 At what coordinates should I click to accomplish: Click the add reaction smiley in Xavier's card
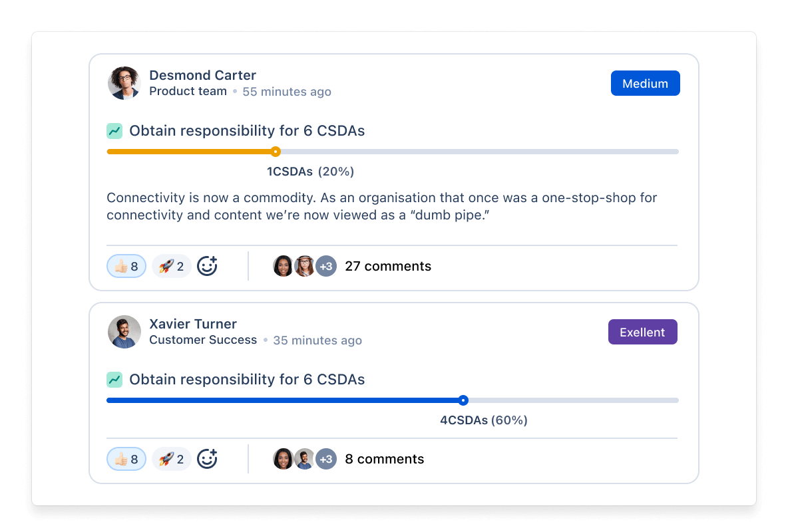pyautogui.click(x=207, y=459)
